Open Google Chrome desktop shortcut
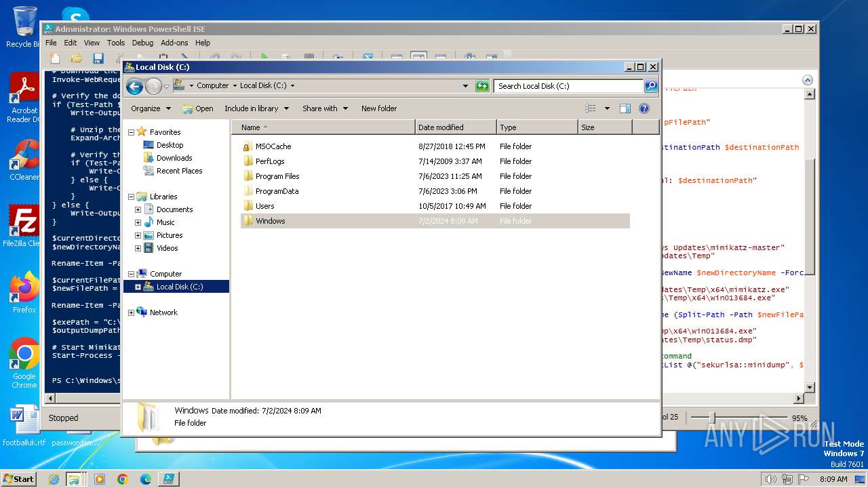Viewport: 868px width, 488px height. [24, 363]
